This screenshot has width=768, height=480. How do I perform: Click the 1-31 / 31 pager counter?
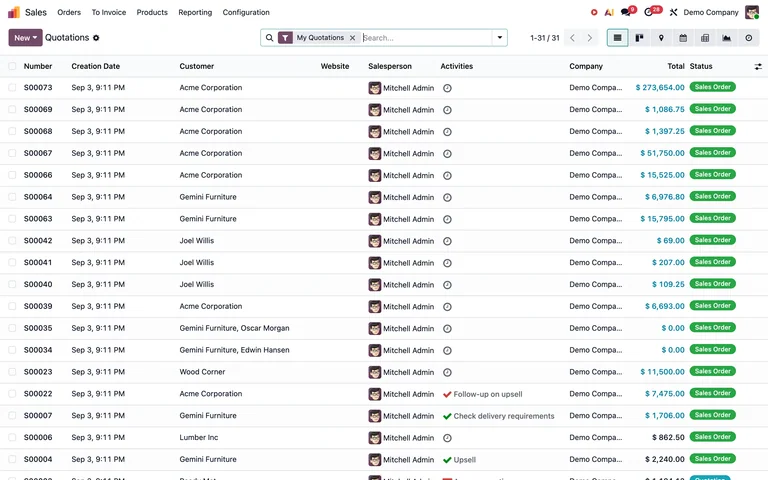[545, 38]
